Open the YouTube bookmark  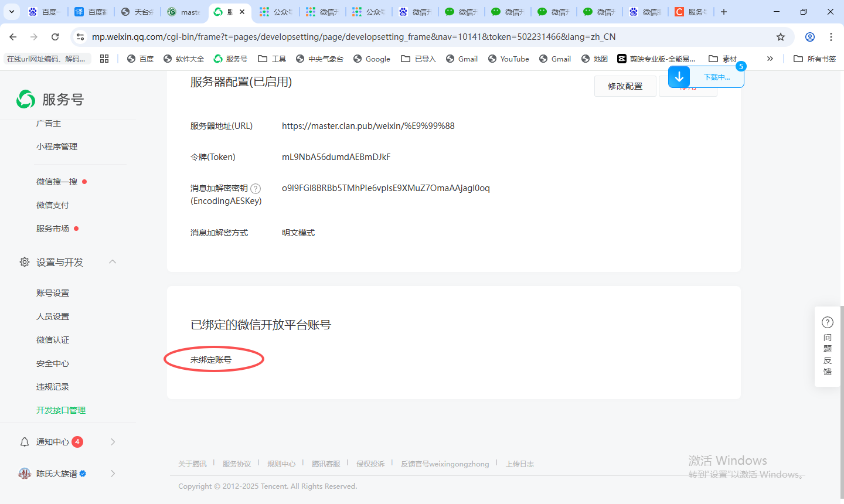pos(508,59)
